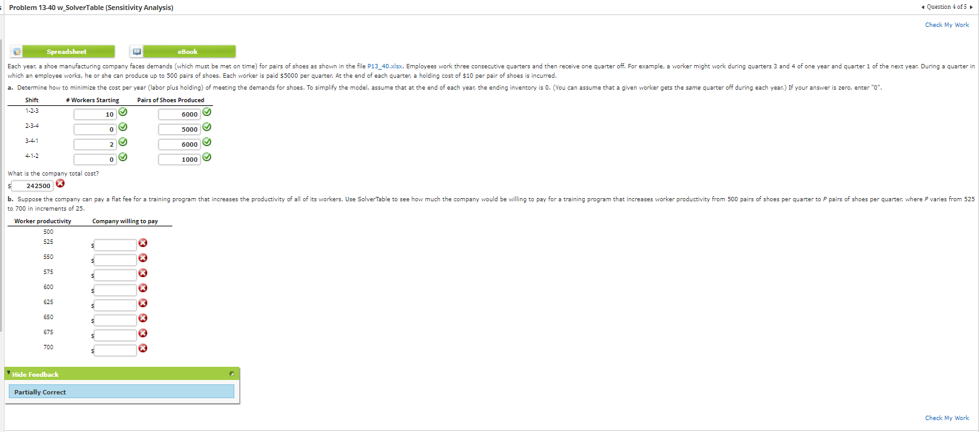Click pairs produced field for shift 3-4-1
This screenshot has width=980, height=432.
180,144
